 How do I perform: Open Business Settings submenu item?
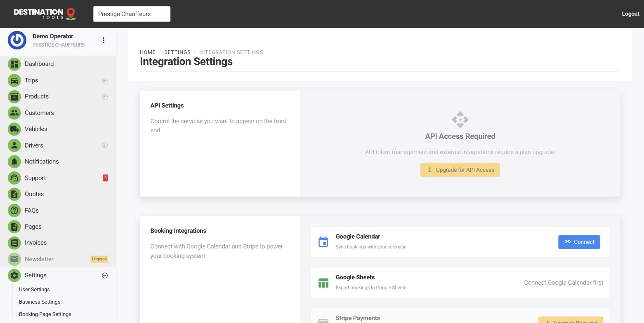pyautogui.click(x=40, y=302)
